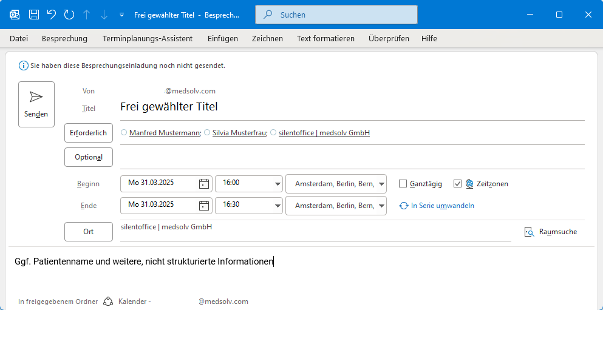This screenshot has height=364, width=603.
Task: Minimize the meeting window
Action: pyautogui.click(x=530, y=15)
